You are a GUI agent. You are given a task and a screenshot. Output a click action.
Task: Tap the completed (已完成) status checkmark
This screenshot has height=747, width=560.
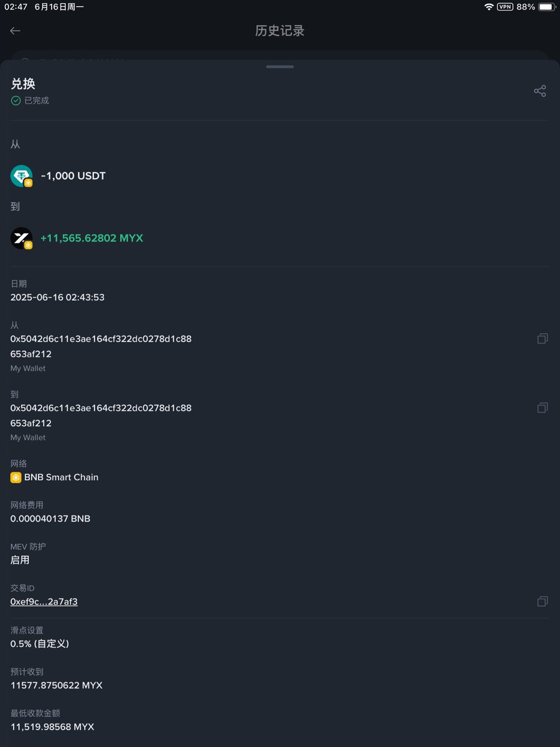coord(16,100)
